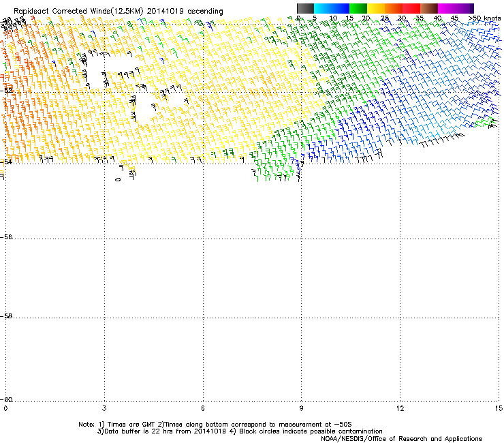Click the color scale label '30'
The image size is (504, 443).
pos(402,18)
